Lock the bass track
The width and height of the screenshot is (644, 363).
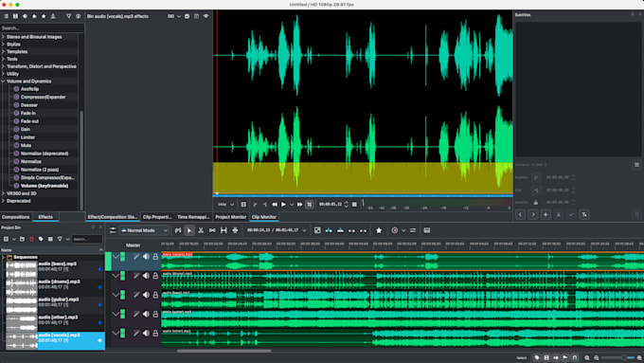(155, 295)
